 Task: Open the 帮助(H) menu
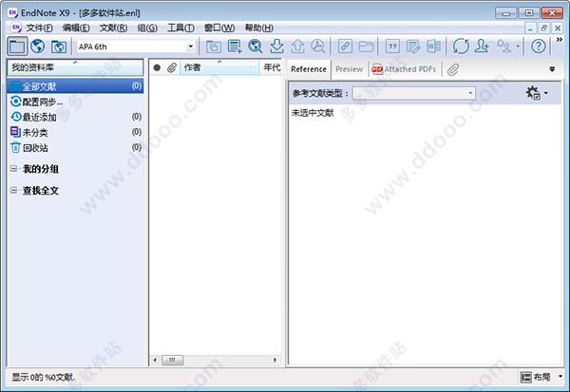[x=258, y=28]
